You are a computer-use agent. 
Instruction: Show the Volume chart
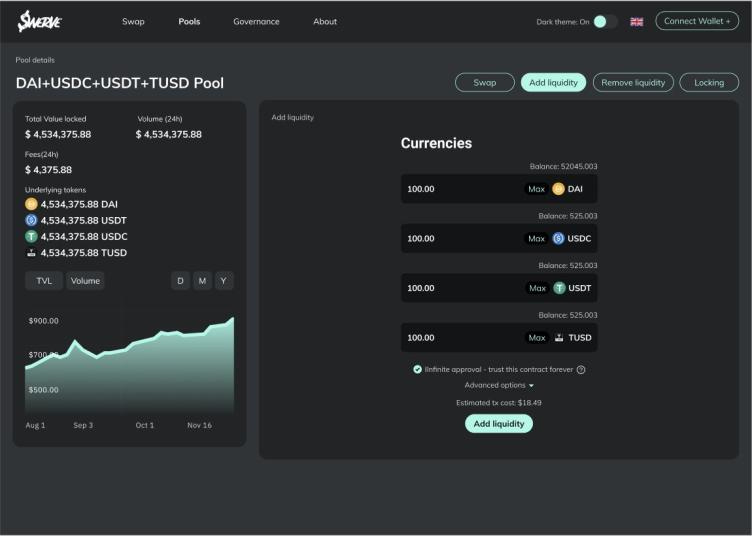click(85, 281)
